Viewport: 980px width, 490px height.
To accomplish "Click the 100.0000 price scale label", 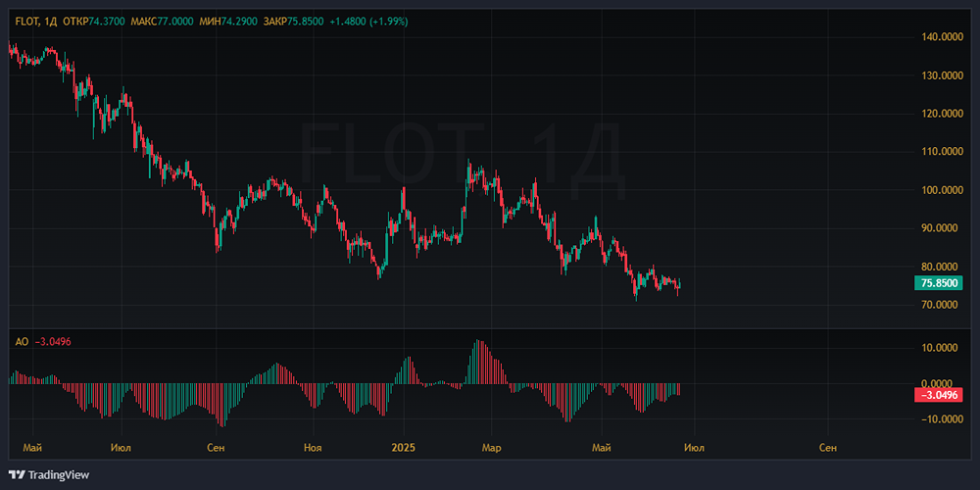I will tap(939, 190).
